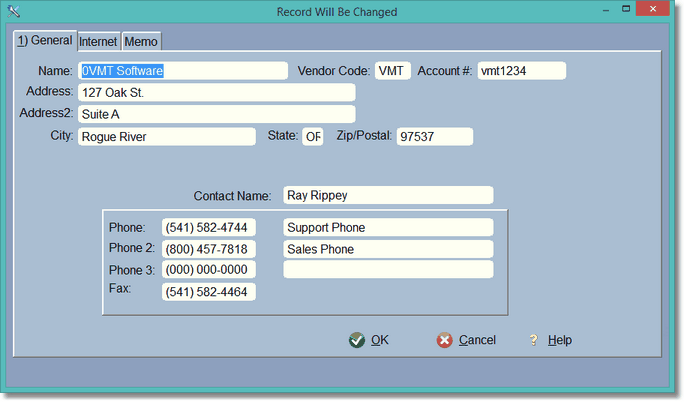Viewport: 684px width, 402px height.
Task: Open the Internet tab
Action: click(x=98, y=42)
